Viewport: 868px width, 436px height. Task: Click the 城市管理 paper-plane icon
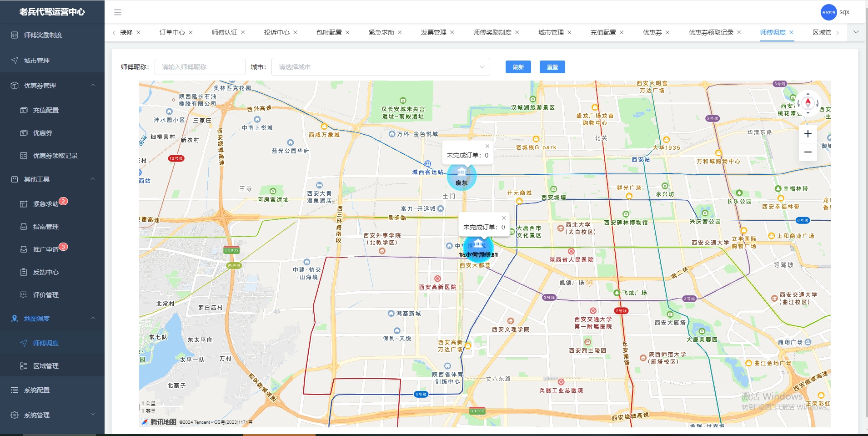click(x=15, y=61)
